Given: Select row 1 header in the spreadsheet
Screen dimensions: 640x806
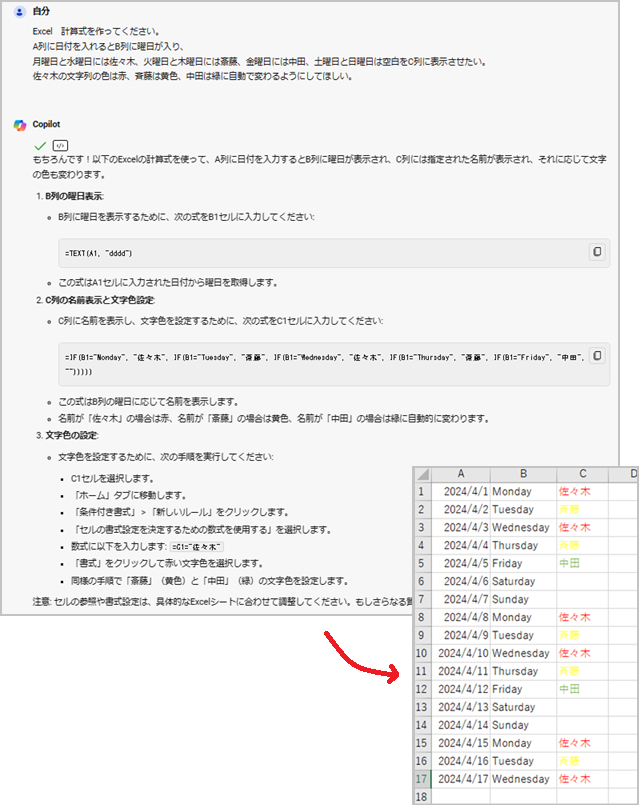Looking at the screenshot, I should click(x=422, y=491).
